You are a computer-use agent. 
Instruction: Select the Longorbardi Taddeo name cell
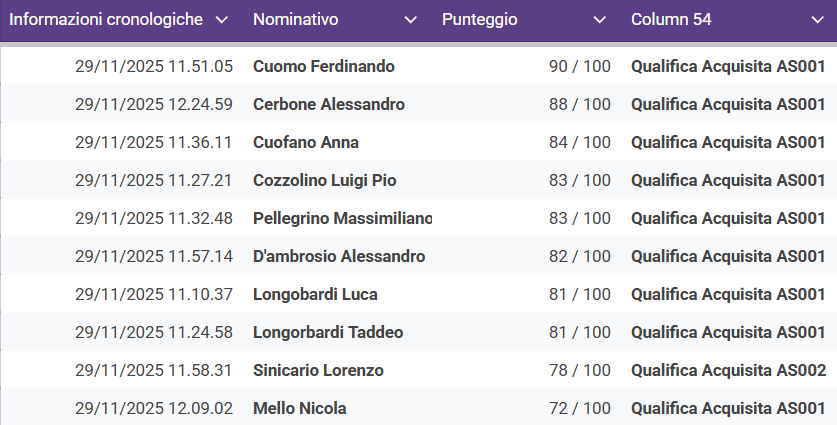pos(328,333)
